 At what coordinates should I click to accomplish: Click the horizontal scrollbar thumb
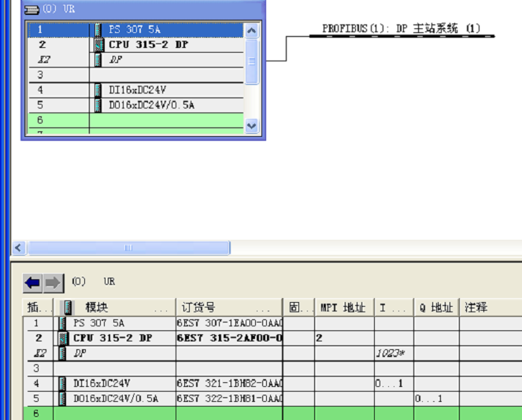click(x=128, y=248)
